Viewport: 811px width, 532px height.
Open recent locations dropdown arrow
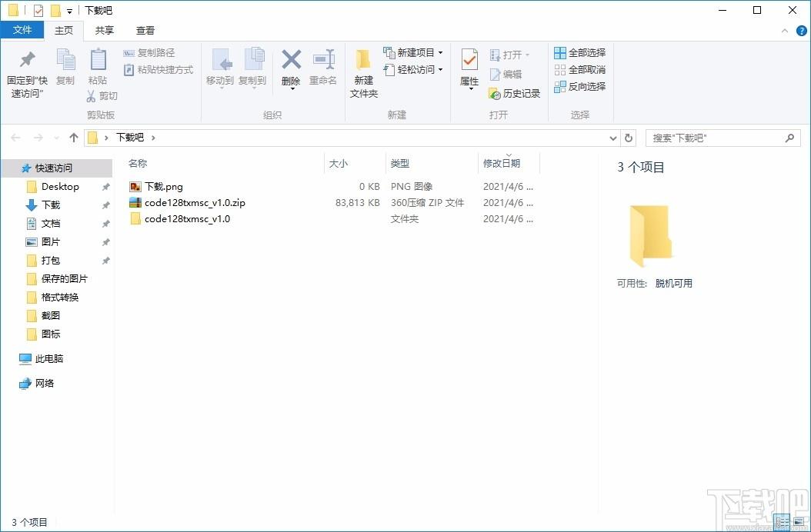[56, 138]
